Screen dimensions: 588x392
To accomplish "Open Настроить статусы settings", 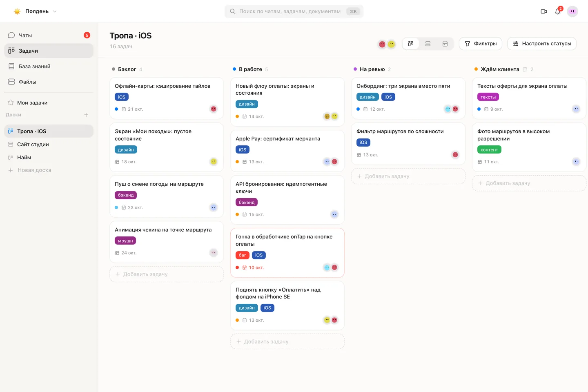I will click(x=542, y=44).
